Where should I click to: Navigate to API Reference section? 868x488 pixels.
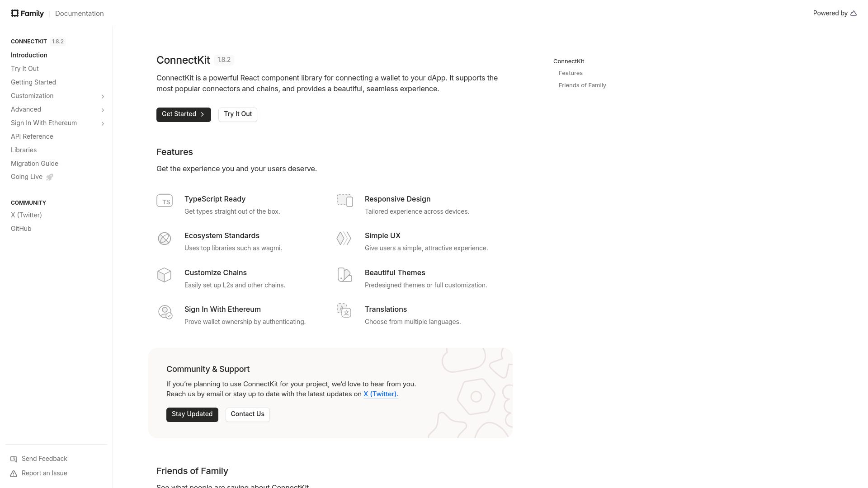tap(32, 136)
